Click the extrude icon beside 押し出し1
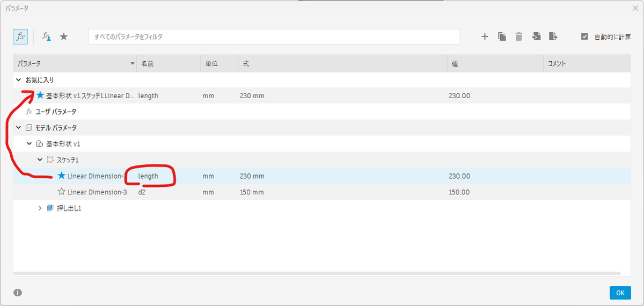This screenshot has height=306, width=644. (x=50, y=208)
